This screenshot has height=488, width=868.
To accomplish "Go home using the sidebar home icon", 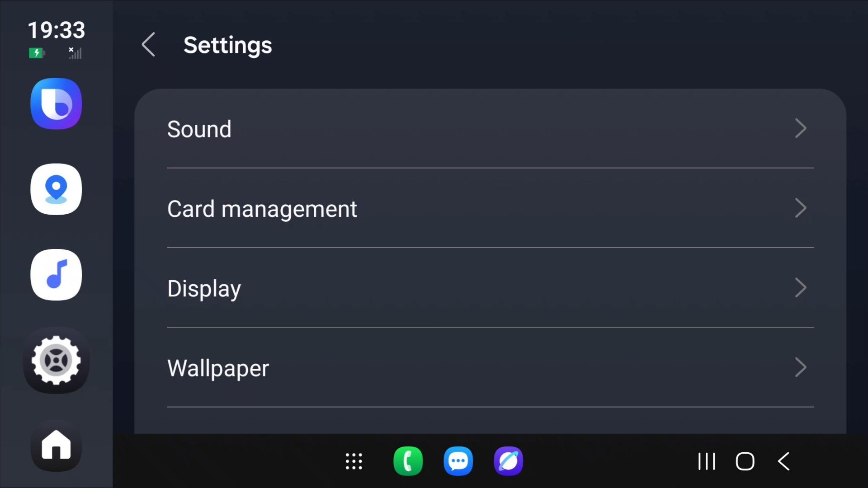I will [56, 446].
